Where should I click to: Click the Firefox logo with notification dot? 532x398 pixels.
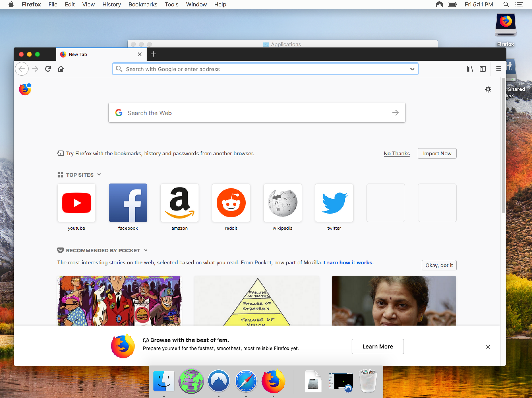coord(25,89)
